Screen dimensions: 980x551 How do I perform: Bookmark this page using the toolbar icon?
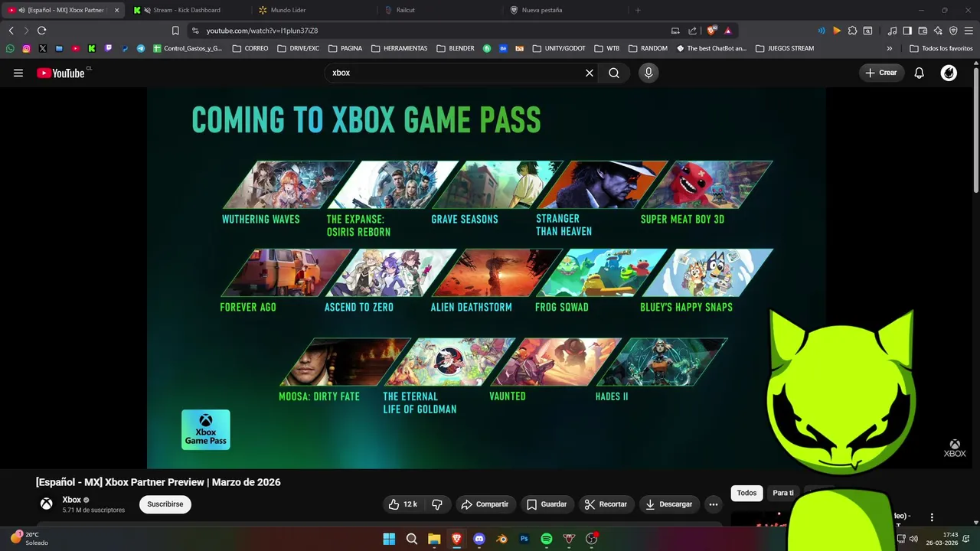point(175,31)
